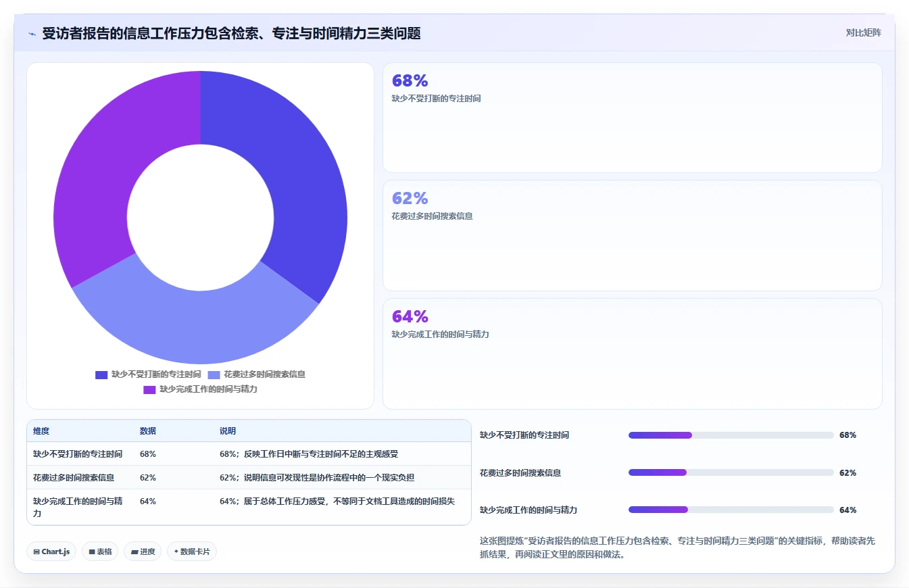Screen dimensions: 909x588
Task: Click the page title heading text
Action: pyautogui.click(x=231, y=34)
